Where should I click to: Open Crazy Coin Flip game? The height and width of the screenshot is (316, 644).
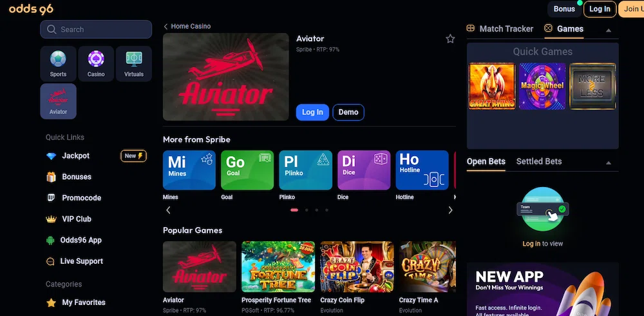pos(357,266)
